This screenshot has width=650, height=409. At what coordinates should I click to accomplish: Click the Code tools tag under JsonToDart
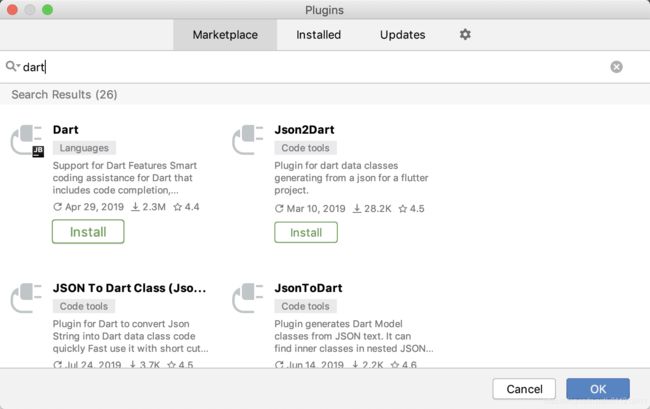(x=306, y=306)
